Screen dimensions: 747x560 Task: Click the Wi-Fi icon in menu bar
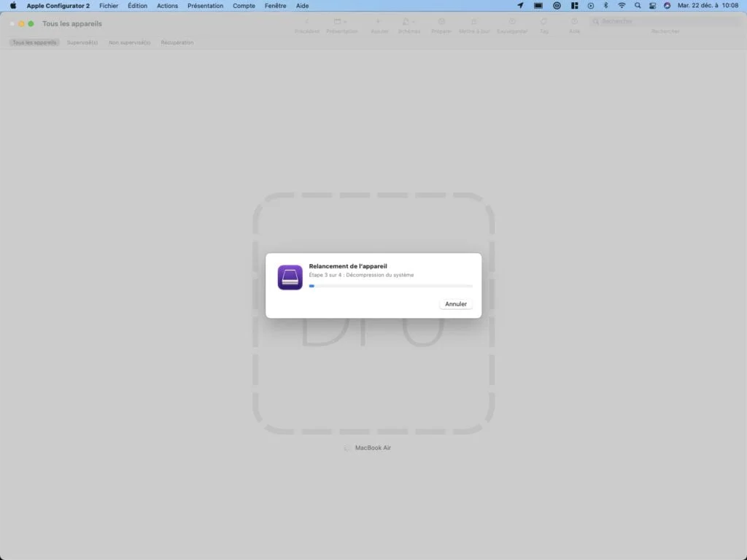pos(622,6)
